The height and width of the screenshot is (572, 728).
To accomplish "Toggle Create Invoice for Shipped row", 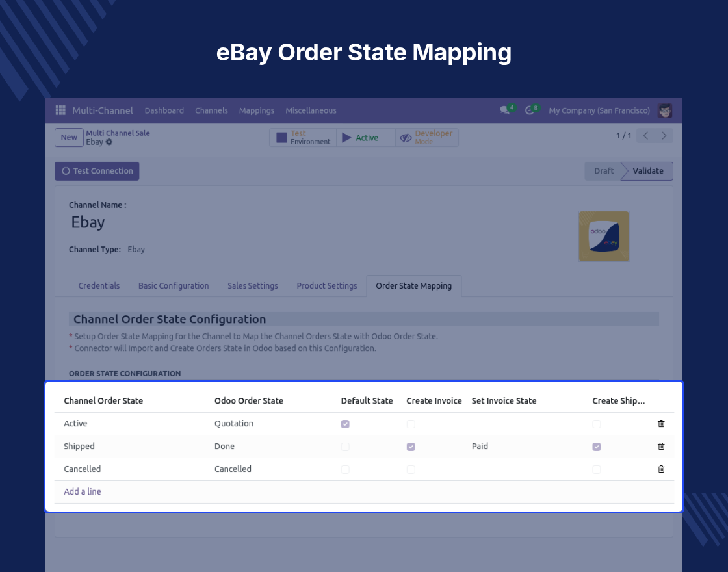I will (411, 447).
